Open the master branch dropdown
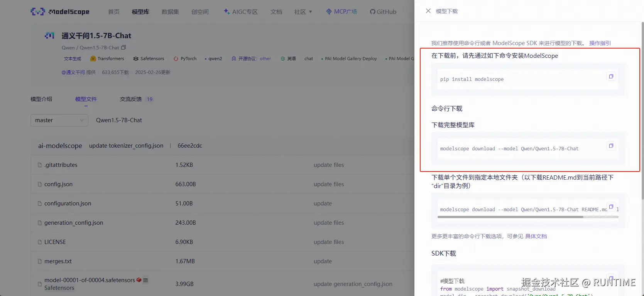 click(x=59, y=120)
